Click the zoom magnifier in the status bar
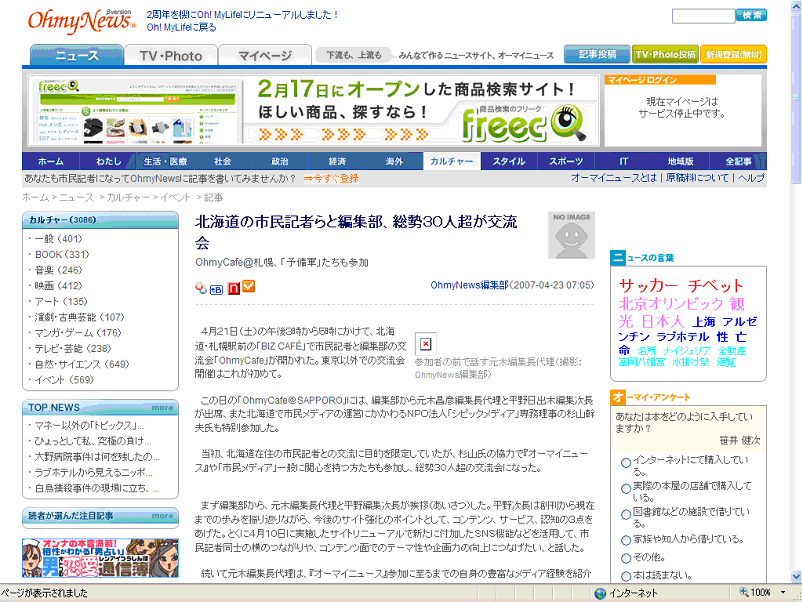Screen dimensions: 802x602 point(744,592)
